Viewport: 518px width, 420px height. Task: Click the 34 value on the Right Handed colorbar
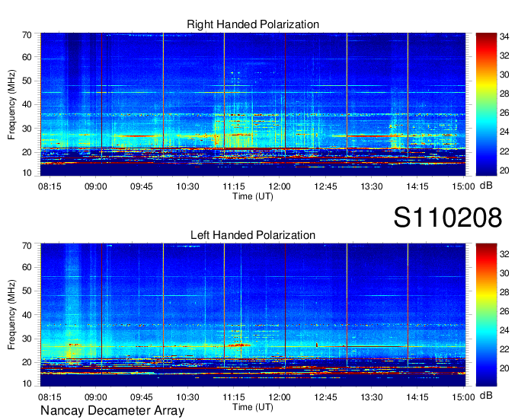pyautogui.click(x=504, y=37)
